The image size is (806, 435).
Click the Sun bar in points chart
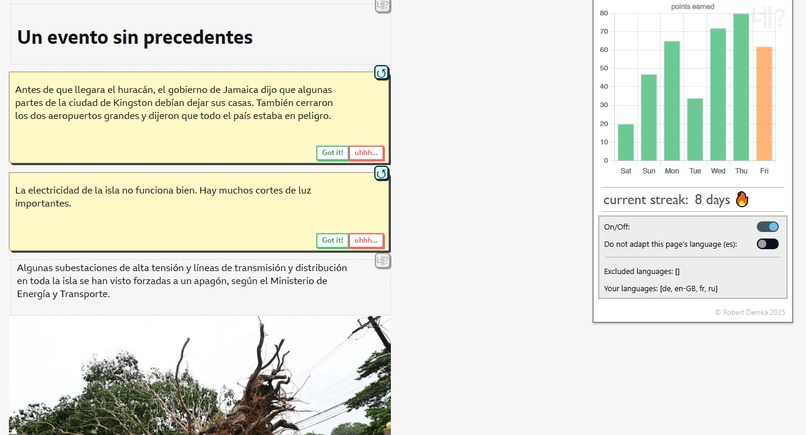pyautogui.click(x=649, y=118)
